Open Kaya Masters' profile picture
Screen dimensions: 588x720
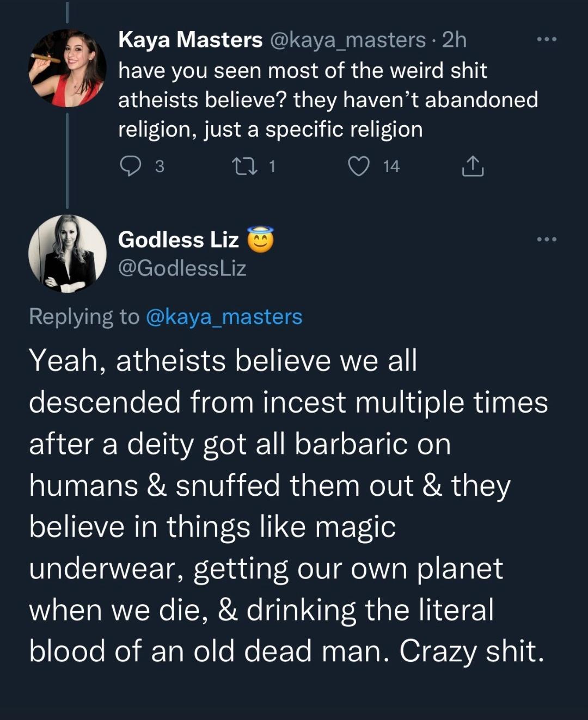tap(68, 68)
